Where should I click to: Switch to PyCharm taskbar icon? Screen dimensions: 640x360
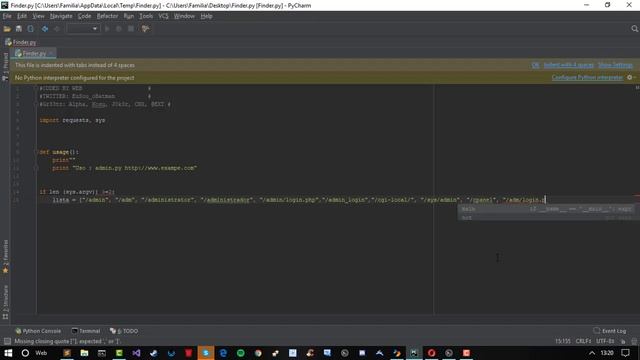[414, 353]
